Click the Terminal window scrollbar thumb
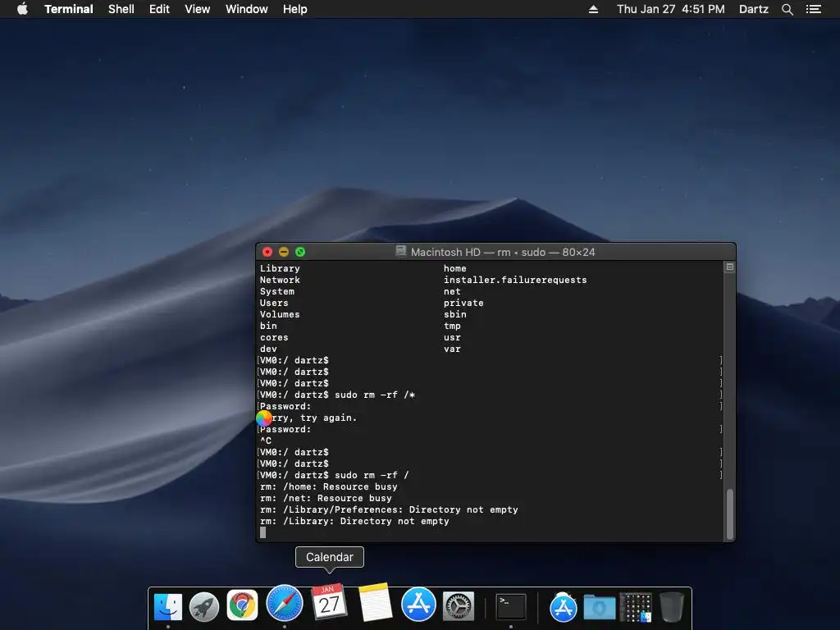 point(729,514)
